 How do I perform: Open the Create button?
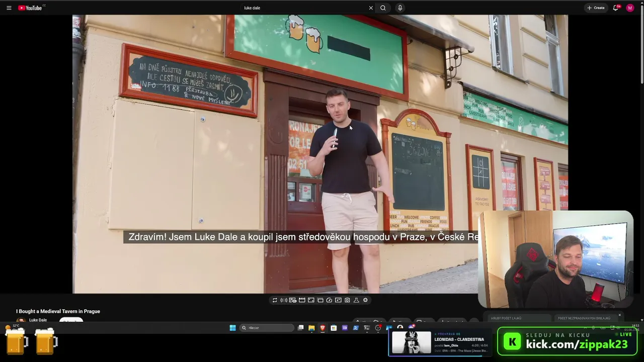click(x=596, y=8)
